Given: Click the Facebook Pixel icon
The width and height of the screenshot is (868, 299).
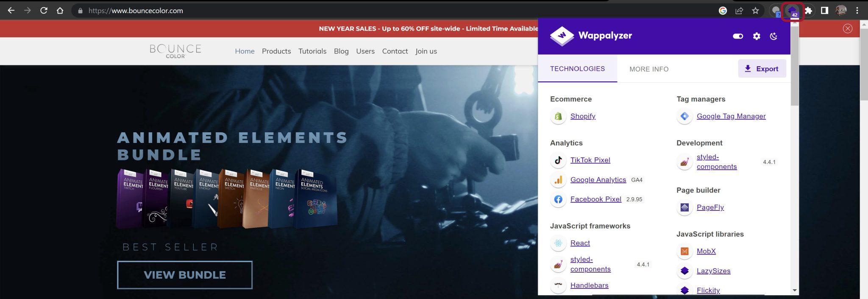Looking at the screenshot, I should [x=558, y=199].
